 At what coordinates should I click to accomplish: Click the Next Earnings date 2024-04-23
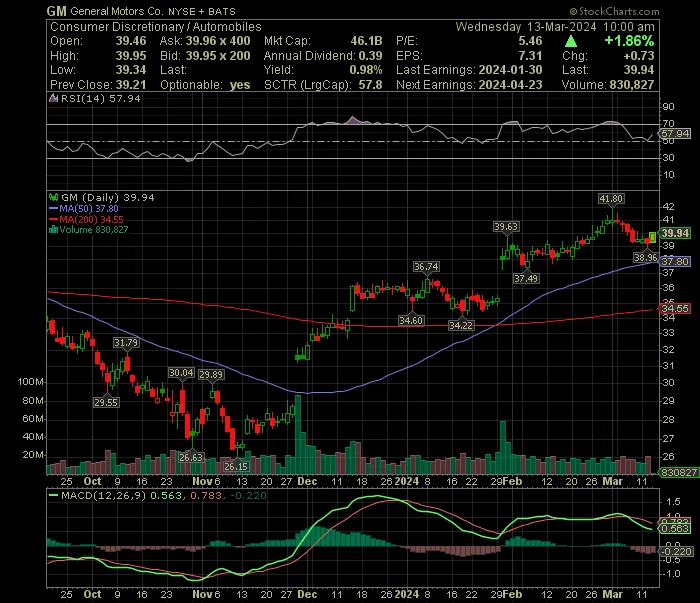pyautogui.click(x=510, y=85)
